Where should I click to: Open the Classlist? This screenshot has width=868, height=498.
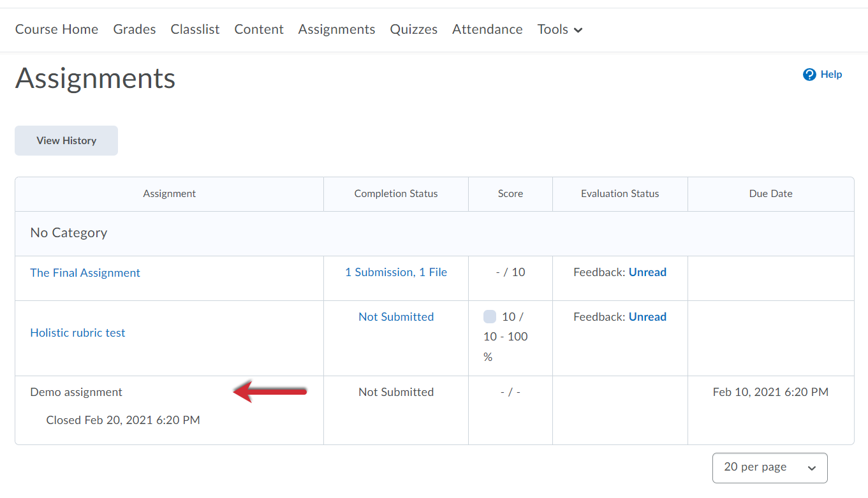[x=195, y=29]
